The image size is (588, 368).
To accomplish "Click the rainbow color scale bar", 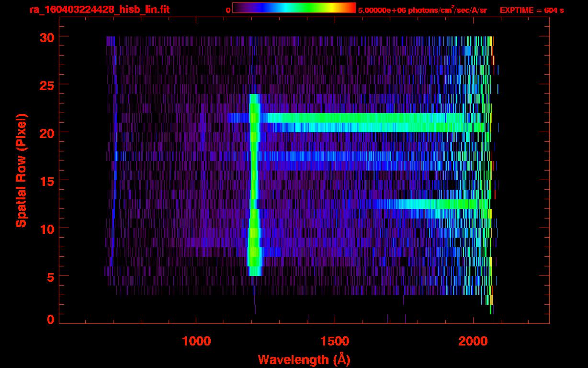I will [x=294, y=8].
